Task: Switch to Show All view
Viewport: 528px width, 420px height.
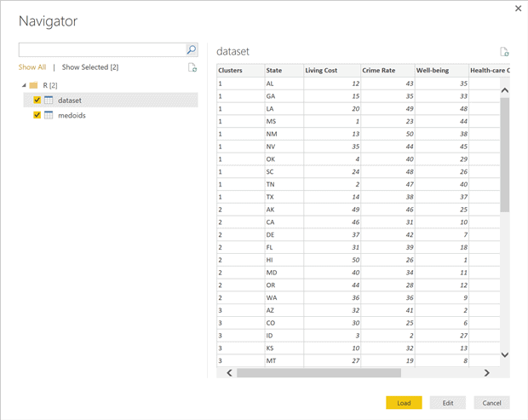Action: [x=32, y=66]
